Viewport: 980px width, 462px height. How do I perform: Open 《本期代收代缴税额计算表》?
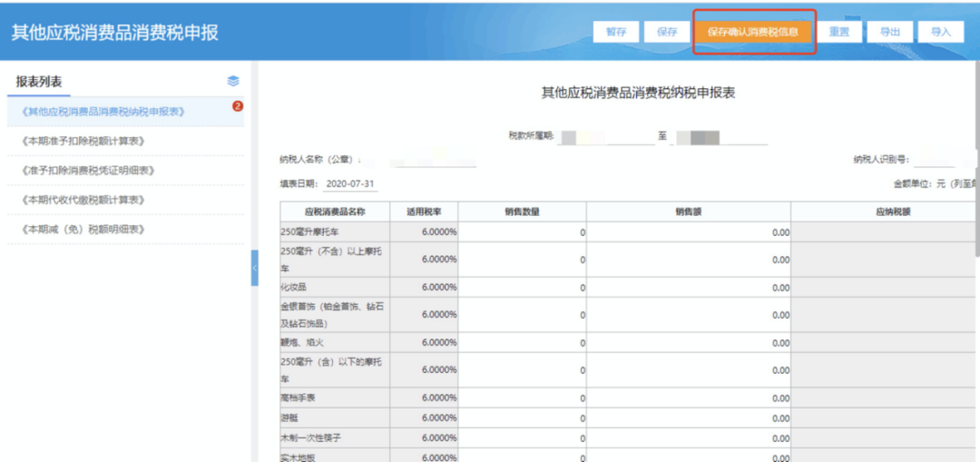125,200
